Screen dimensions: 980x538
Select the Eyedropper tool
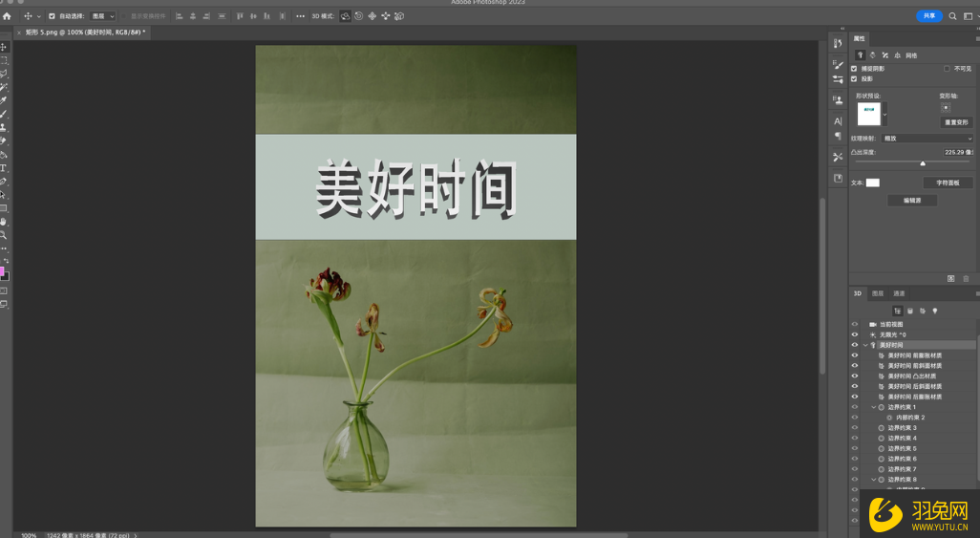click(x=3, y=100)
